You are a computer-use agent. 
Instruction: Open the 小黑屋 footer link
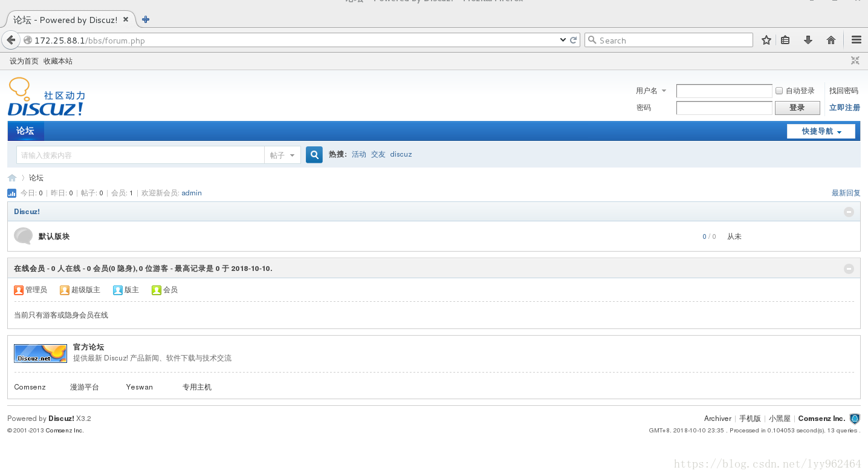pos(780,419)
